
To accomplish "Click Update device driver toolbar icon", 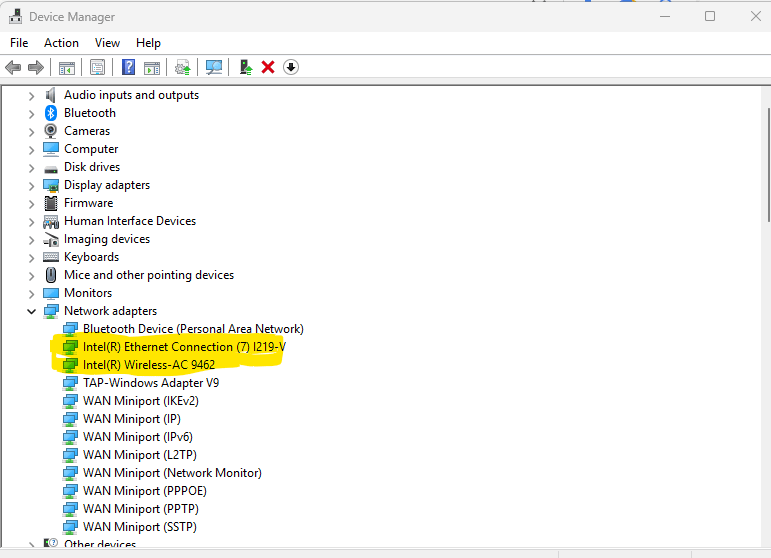I will 183,67.
